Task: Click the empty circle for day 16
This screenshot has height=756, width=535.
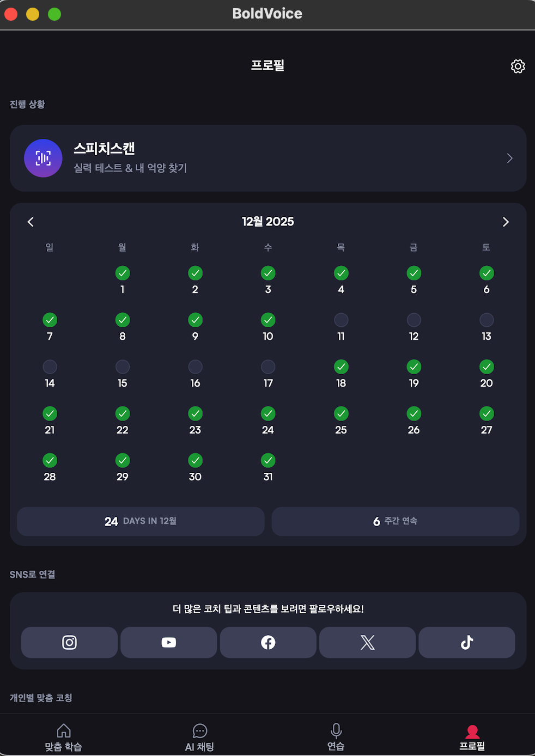Action: point(195,367)
